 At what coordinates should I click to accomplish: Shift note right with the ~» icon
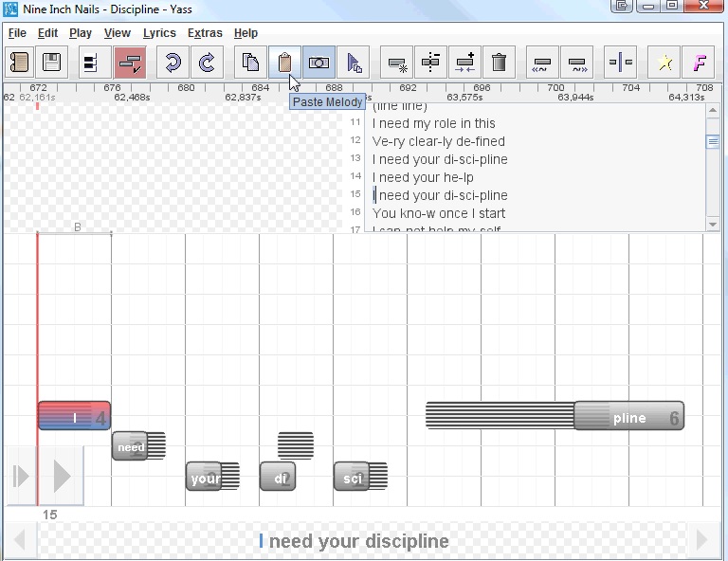click(x=576, y=63)
